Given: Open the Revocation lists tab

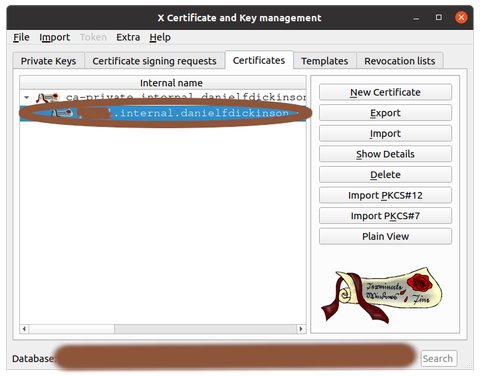Looking at the screenshot, I should 400,61.
